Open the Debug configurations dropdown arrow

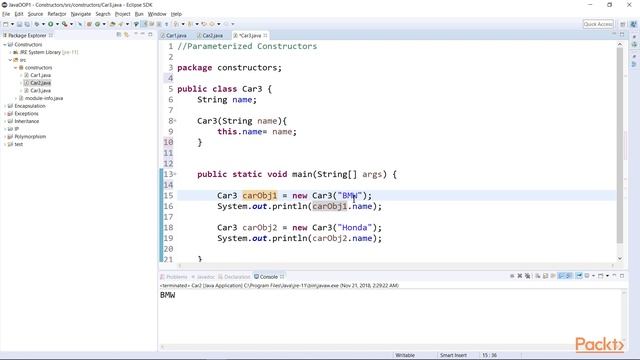(x=43, y=24)
